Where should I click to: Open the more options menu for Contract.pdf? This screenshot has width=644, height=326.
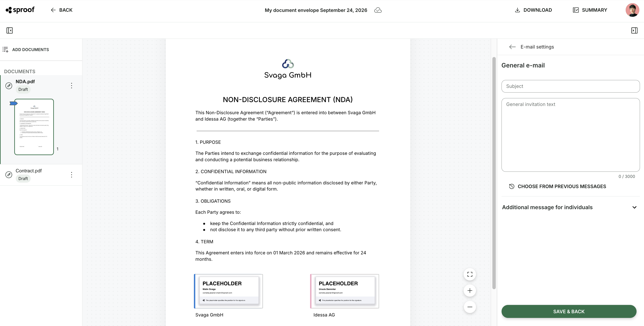(x=72, y=175)
